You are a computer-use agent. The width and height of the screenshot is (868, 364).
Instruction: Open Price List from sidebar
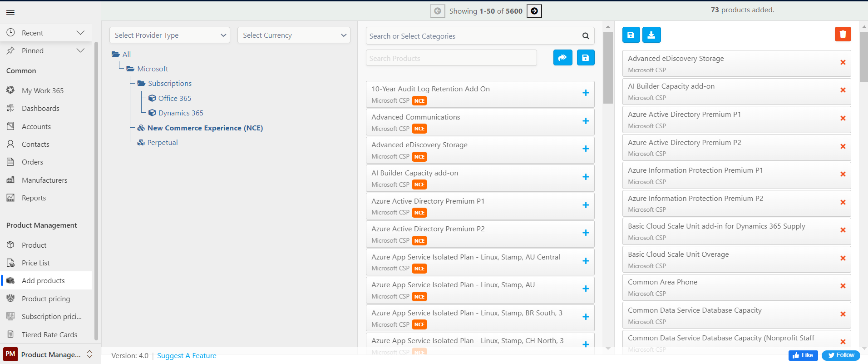(36, 263)
